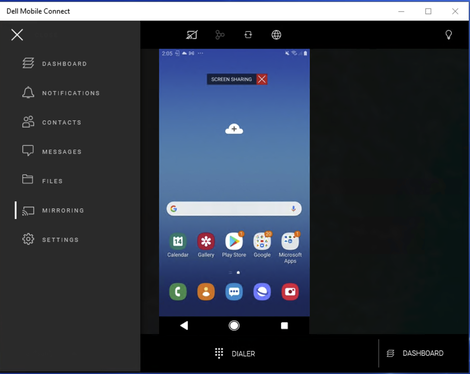Screen dimensions: 470x374
Task: Tap the blue Messages app in the dock
Action: click(x=234, y=292)
